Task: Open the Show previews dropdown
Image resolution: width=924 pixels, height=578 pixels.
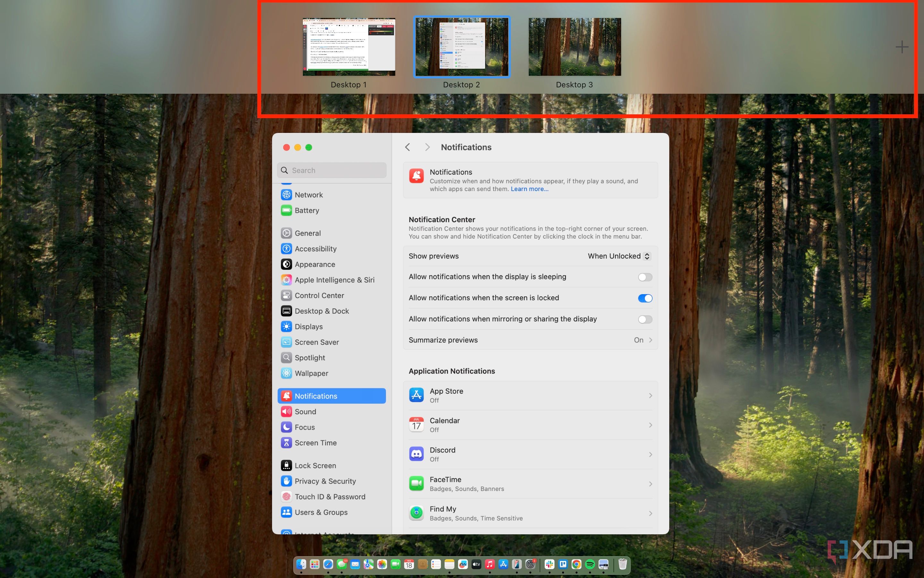Action: [619, 256]
